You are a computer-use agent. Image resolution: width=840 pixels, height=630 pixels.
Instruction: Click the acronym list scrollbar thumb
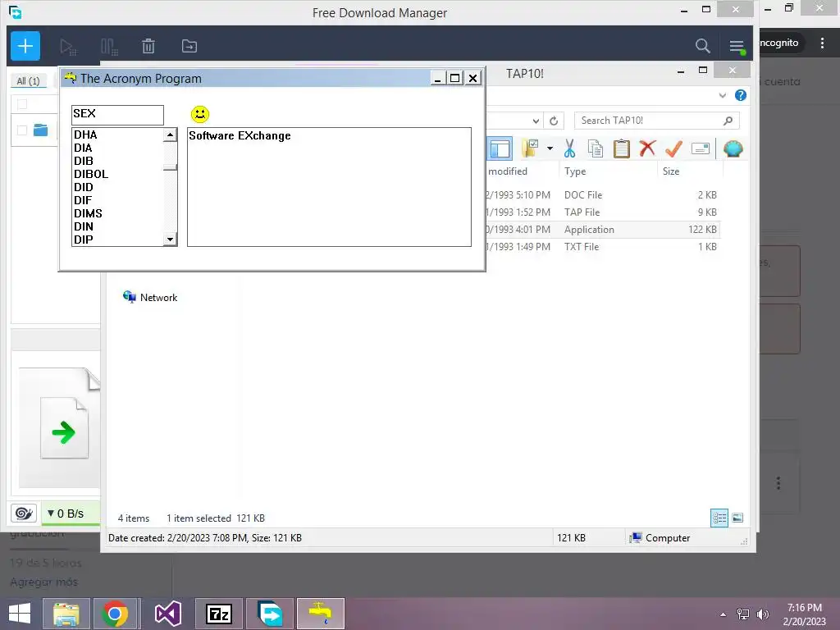(171, 167)
